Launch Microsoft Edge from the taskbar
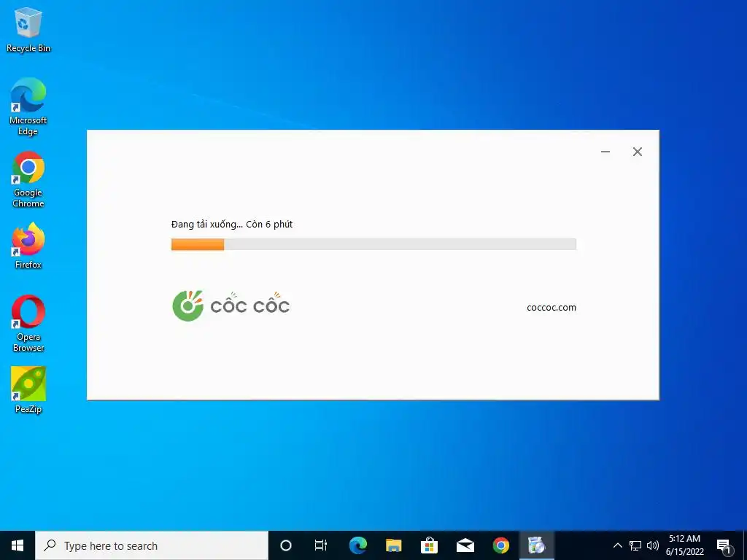This screenshot has width=747, height=560. click(x=357, y=545)
